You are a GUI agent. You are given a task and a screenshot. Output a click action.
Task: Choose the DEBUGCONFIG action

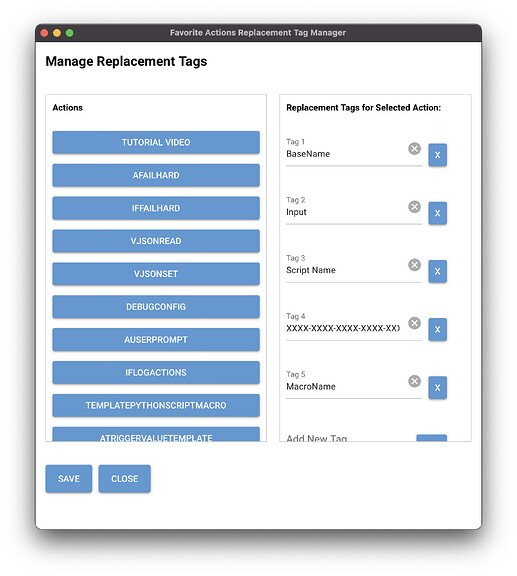(156, 307)
